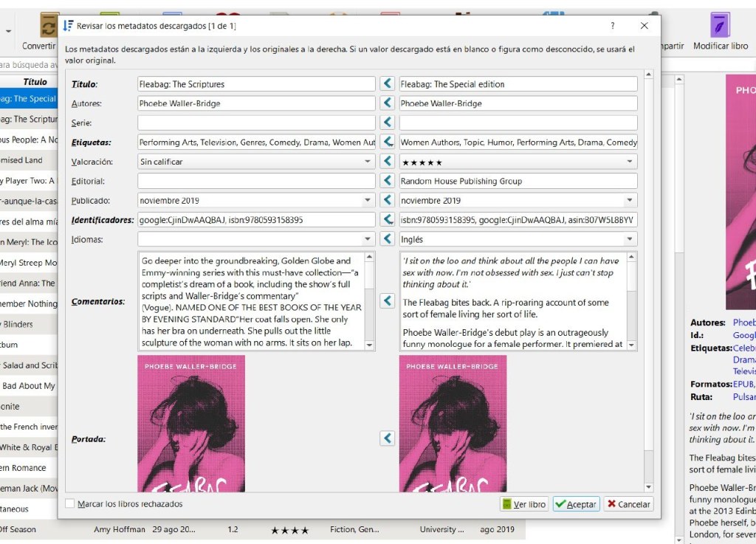Click the Ver libro button
This screenshot has width=756, height=544.
(x=523, y=504)
